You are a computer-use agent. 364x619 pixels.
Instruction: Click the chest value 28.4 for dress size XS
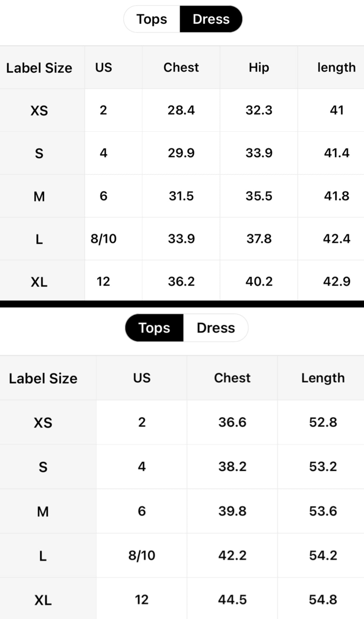tap(181, 110)
